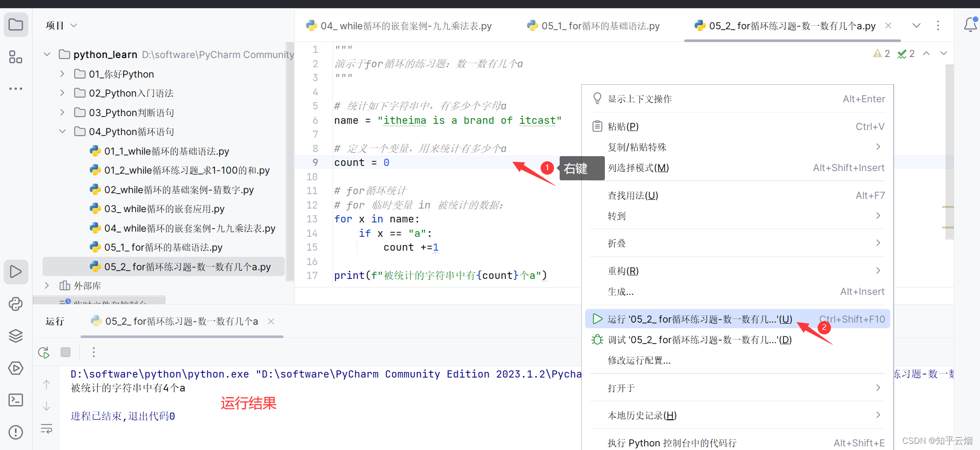Open the Structure tool window icon
Image resolution: width=980 pixels, height=450 pixels.
point(16,57)
